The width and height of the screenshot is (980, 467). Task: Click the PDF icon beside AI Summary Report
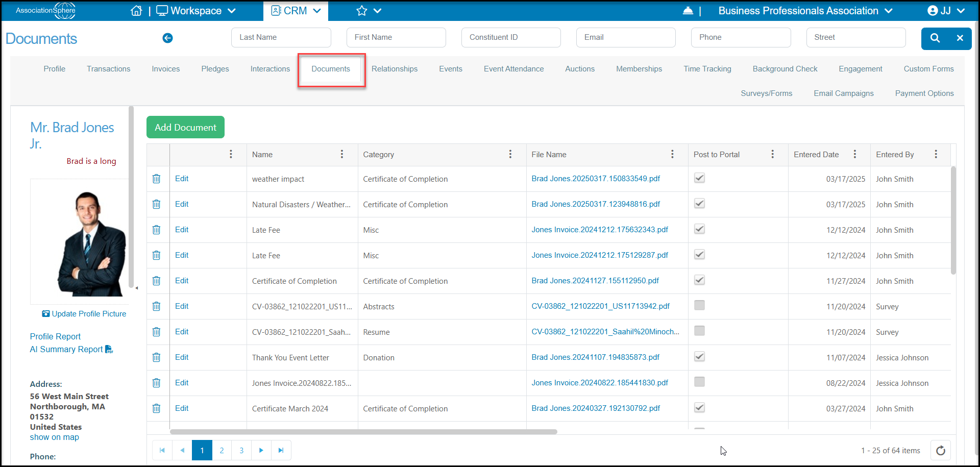click(109, 349)
